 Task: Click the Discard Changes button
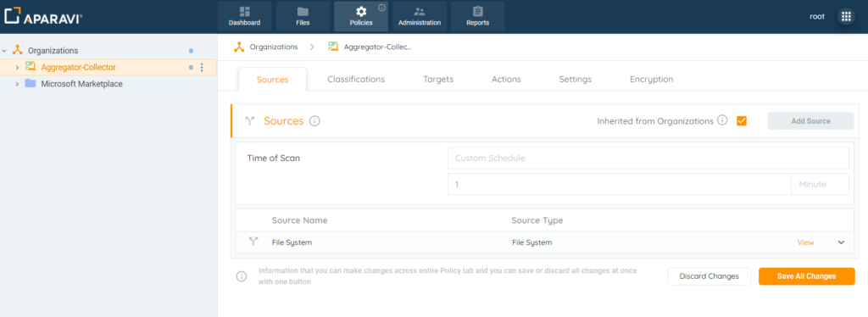[709, 276]
